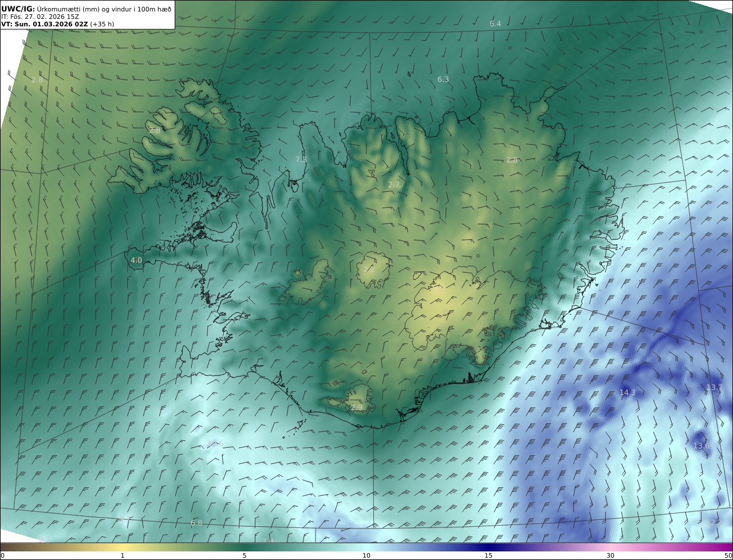
Task: Click the 6.8 value label
Action: click(x=196, y=523)
